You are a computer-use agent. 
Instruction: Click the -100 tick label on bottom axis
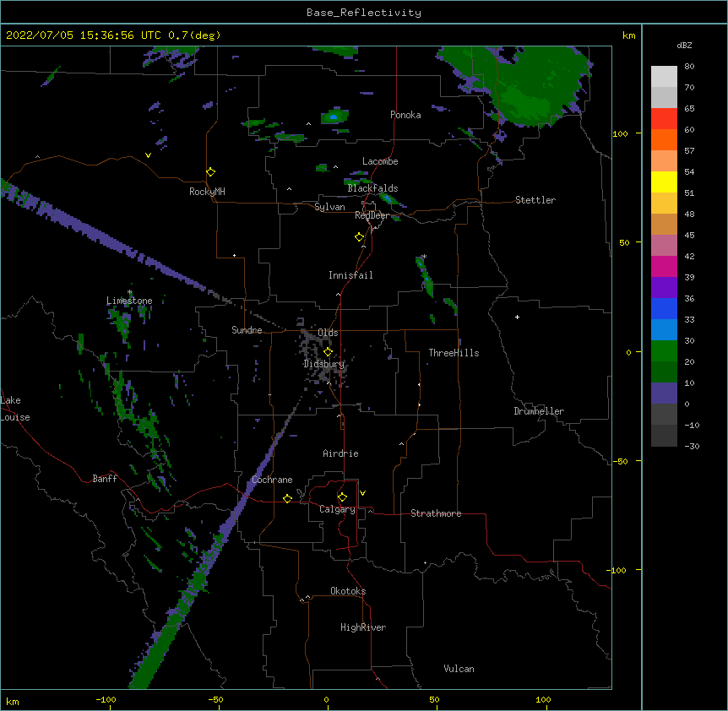(x=106, y=699)
